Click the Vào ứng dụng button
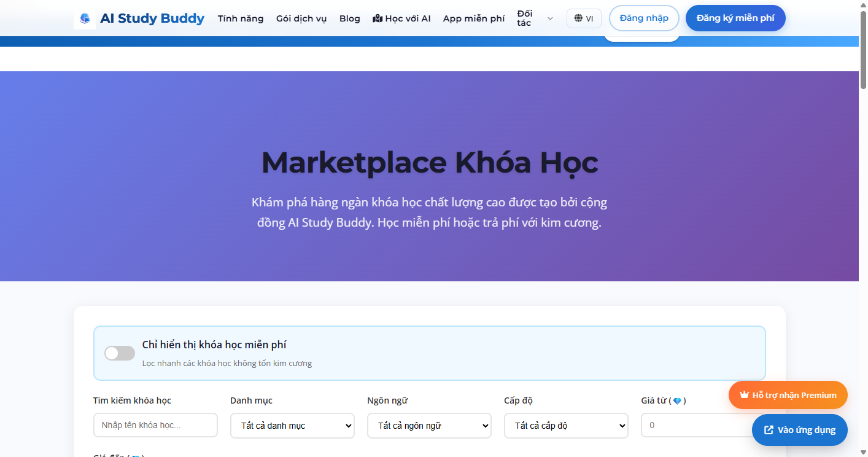 800,430
